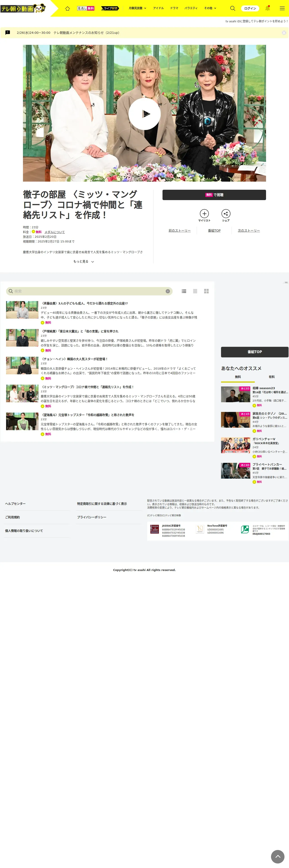Screen dimensions: 289x868
Task: Click tv asahi ID registration text
Action: (256, 21)
